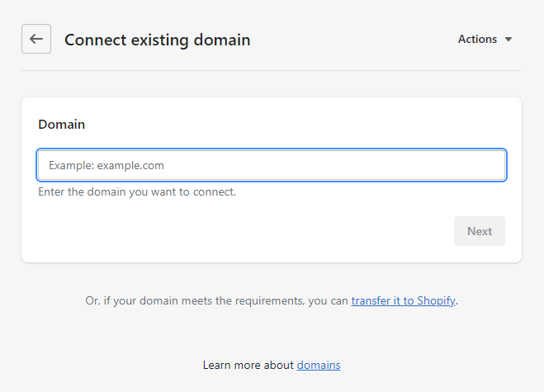Open the Actions dropdown menu
Image resolution: width=544 pixels, height=392 pixels.
pyautogui.click(x=485, y=39)
